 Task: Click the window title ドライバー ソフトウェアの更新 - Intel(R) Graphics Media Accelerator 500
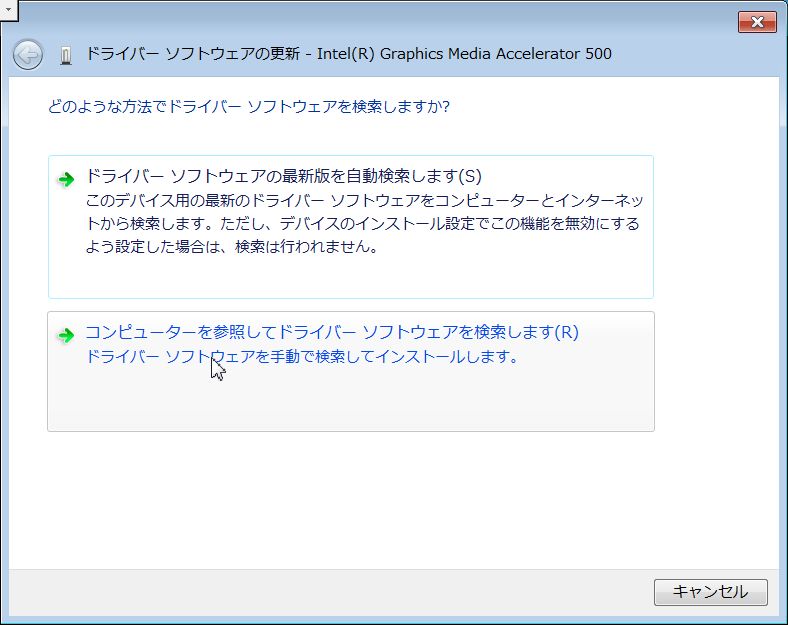coord(349,54)
